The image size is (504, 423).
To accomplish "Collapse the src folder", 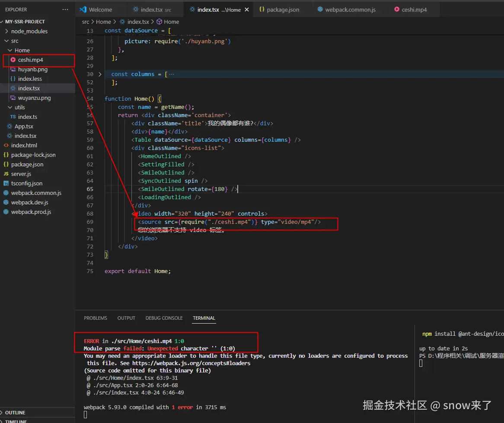I will tap(7, 41).
